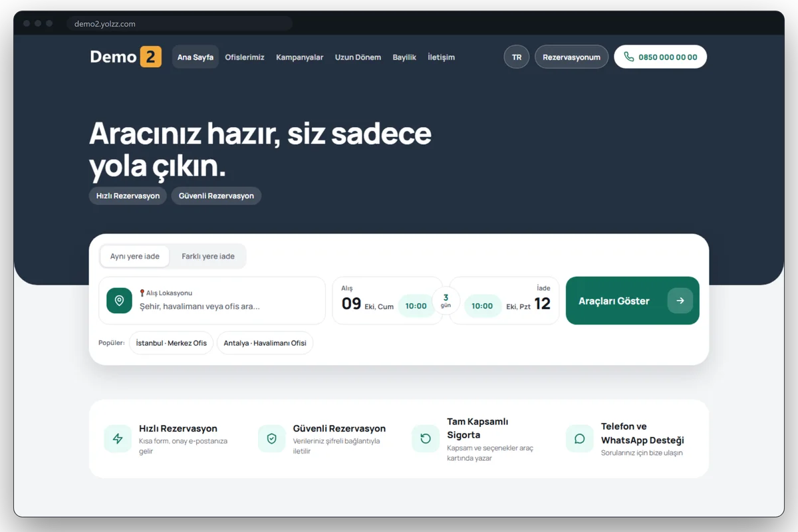Click the Tam Kapsamlı Sigorta heading

pos(477,428)
